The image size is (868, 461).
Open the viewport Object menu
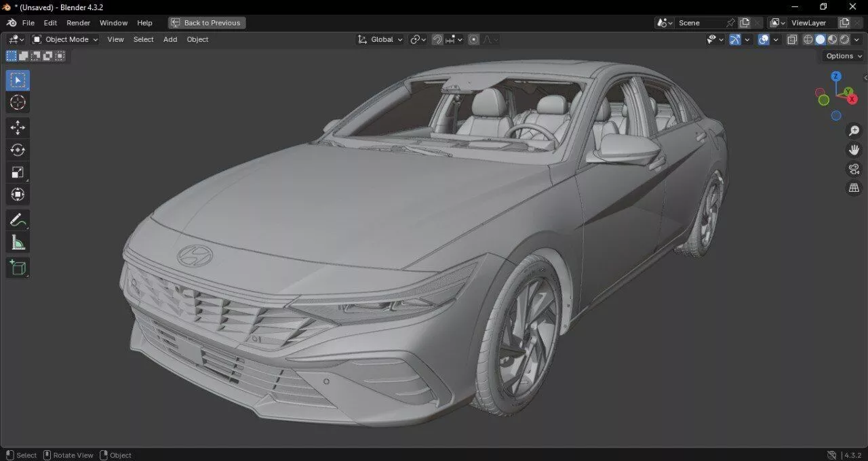[197, 39]
